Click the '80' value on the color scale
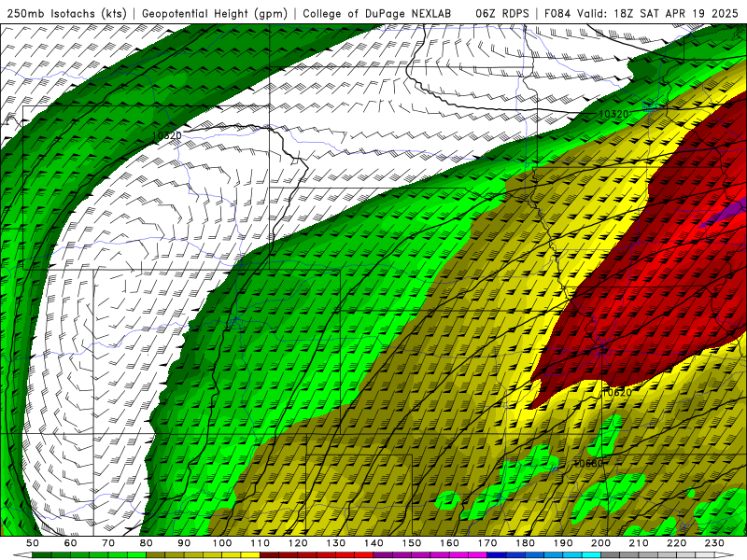747x560 pixels. pyautogui.click(x=147, y=543)
